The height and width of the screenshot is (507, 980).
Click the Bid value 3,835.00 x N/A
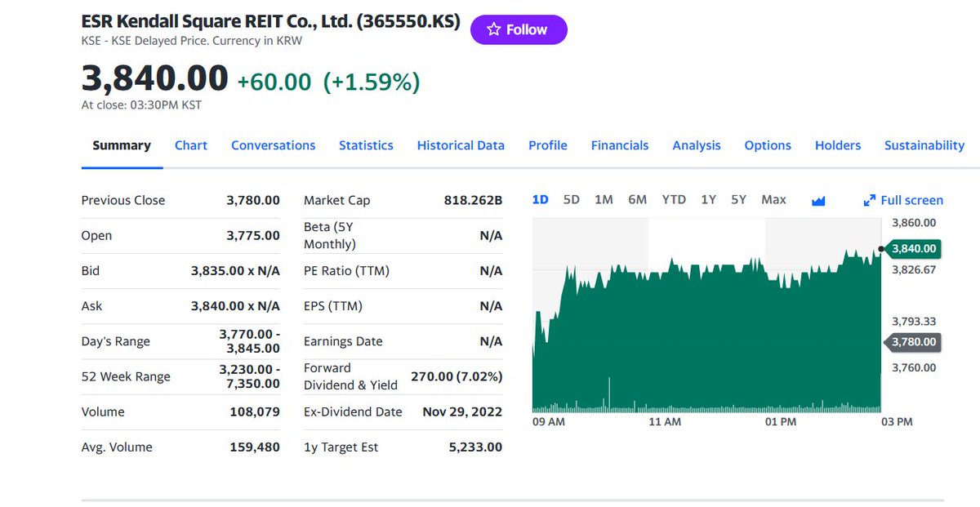pyautogui.click(x=235, y=270)
